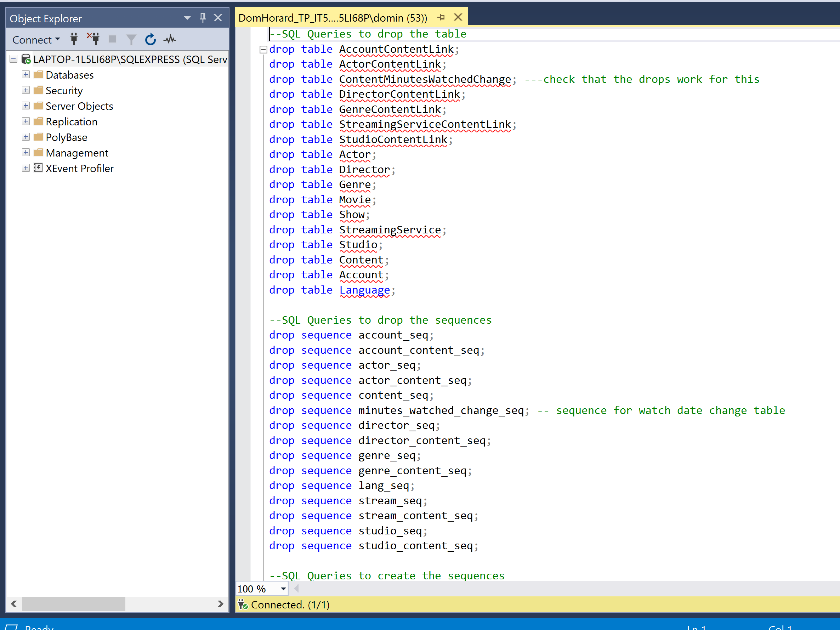Refresh the Object Explorer tree

coord(151,40)
